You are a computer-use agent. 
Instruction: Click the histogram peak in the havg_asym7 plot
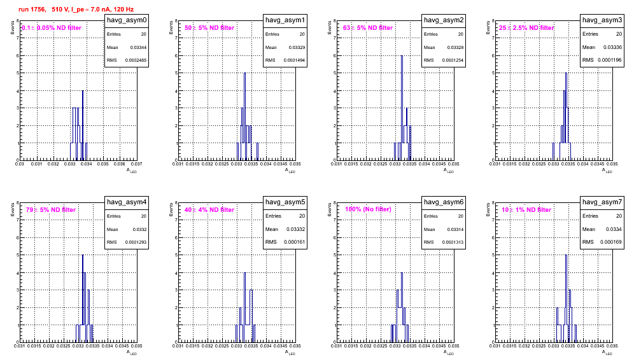[x=566, y=255]
